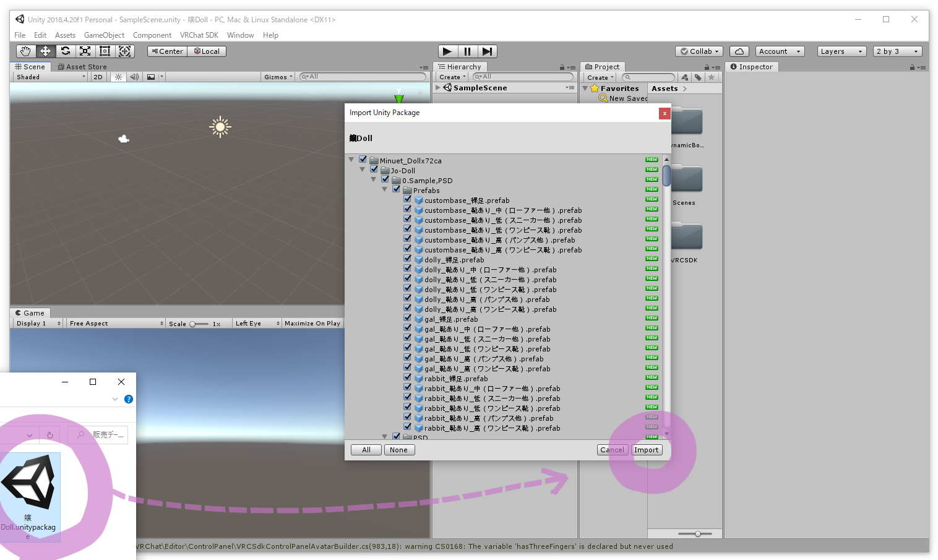This screenshot has width=938, height=560.
Task: Uncheck custombase_裸足.prefab checkbox
Action: point(408,199)
